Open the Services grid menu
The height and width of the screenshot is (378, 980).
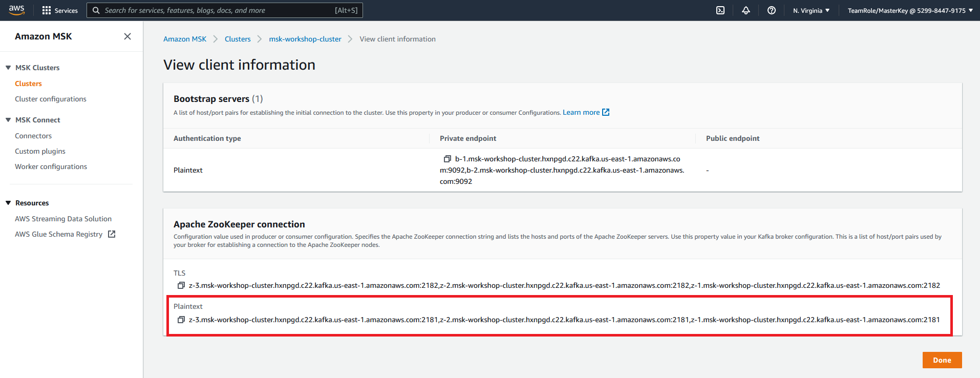pos(60,10)
